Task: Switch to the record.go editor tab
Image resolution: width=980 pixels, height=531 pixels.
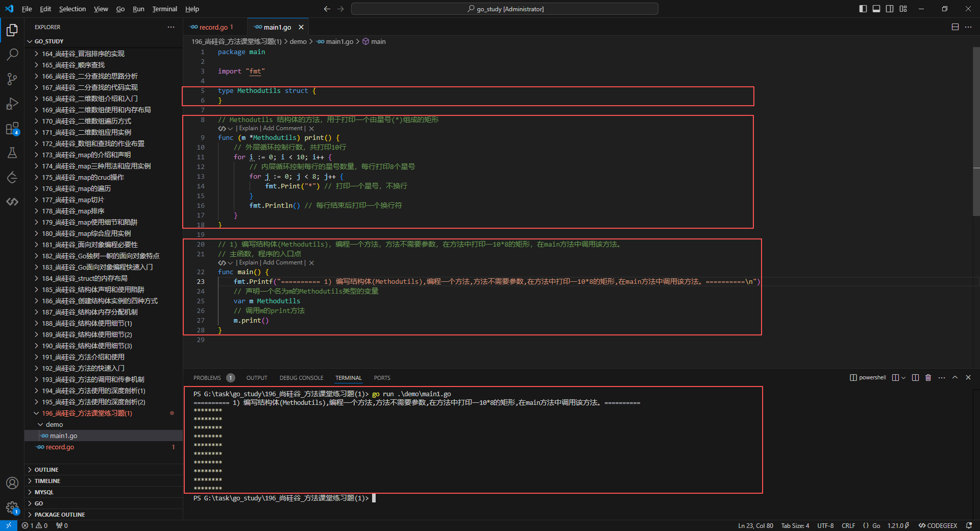Action: coord(215,27)
